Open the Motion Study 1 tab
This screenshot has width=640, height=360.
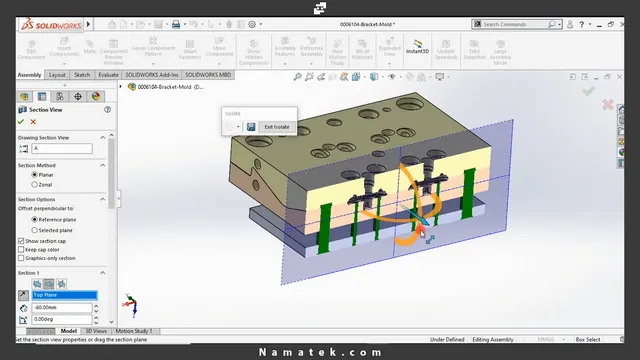click(134, 331)
